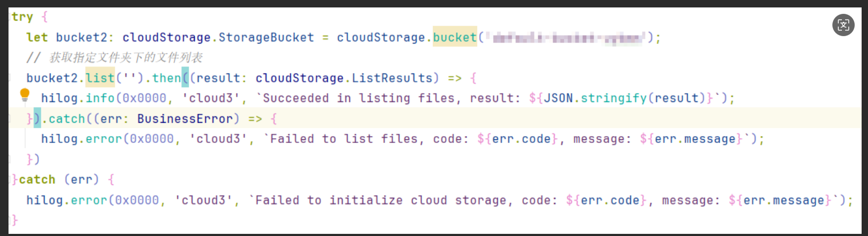Screen dimensions: 868x236
Task: Open the image fullscreen viewer icon
Action: [844, 25]
